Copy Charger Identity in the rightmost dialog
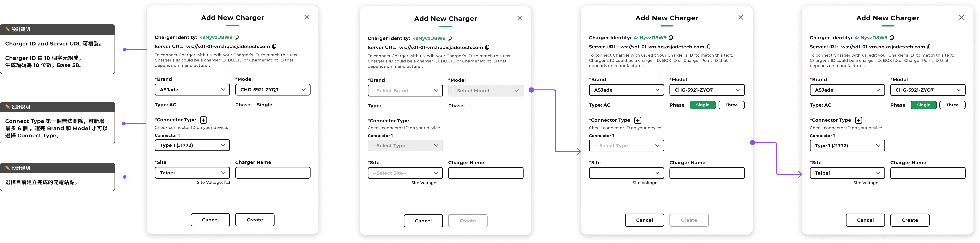Viewport: 980px width, 243px height. (892, 38)
